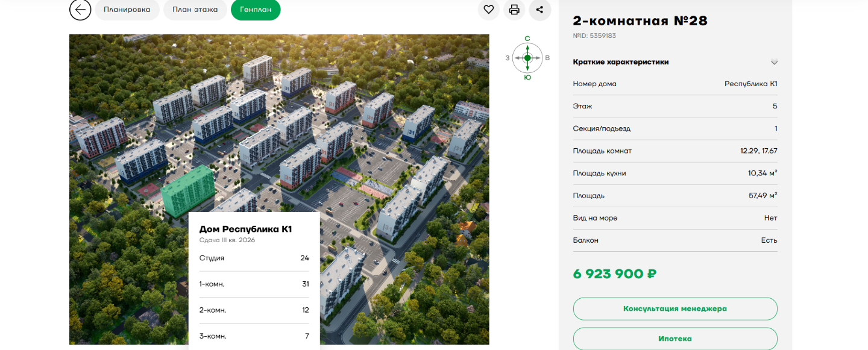Switch to the Планировка tab
This screenshot has width=868, height=350.
coord(127,10)
